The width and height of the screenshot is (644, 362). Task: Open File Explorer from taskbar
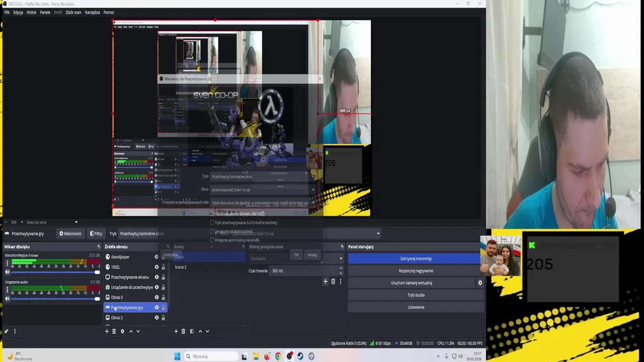point(256,356)
